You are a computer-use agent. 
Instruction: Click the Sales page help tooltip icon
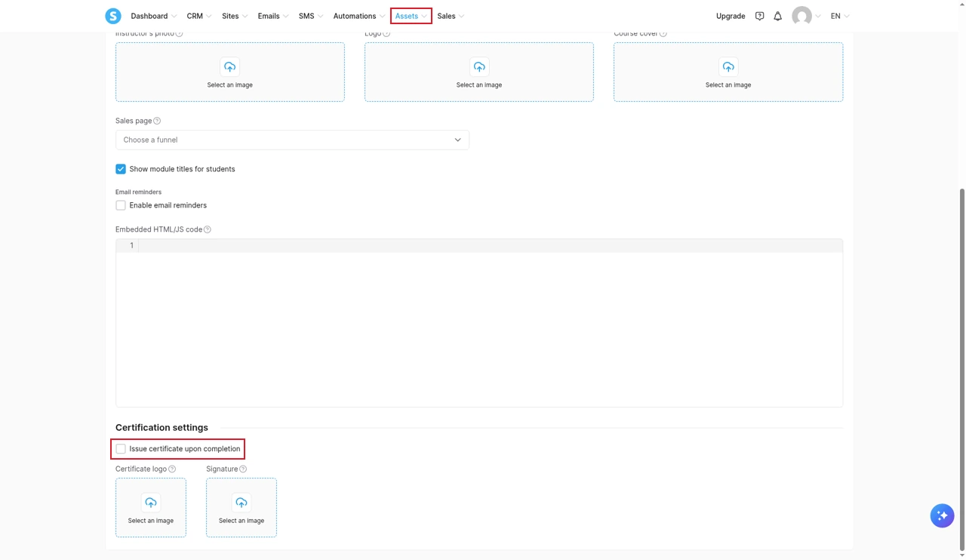pos(157,121)
